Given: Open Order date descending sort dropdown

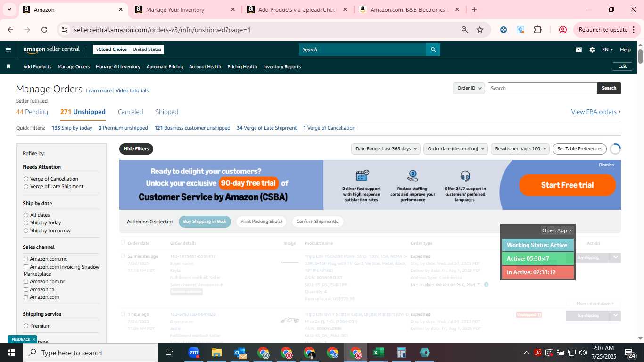Looking at the screenshot, I should [x=456, y=148].
